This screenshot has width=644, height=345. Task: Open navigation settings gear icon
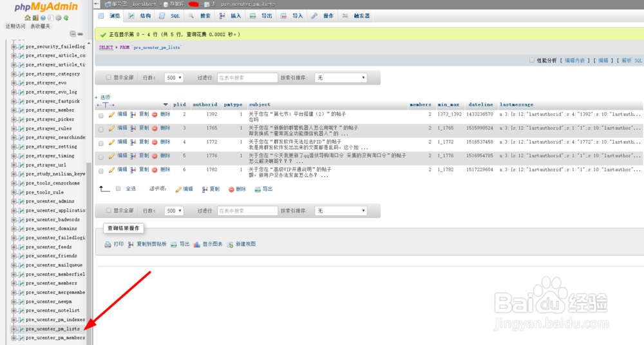point(59,17)
